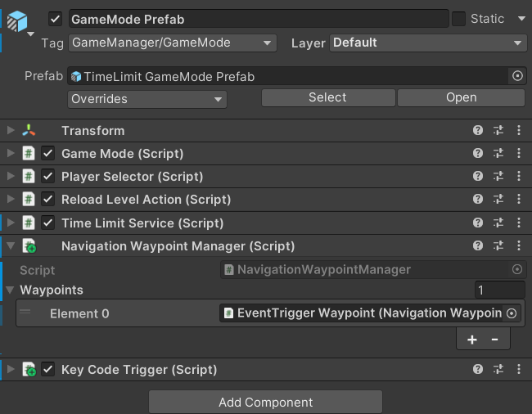532x414 pixels.
Task: Click Script field object picker circle
Action: coord(517,269)
